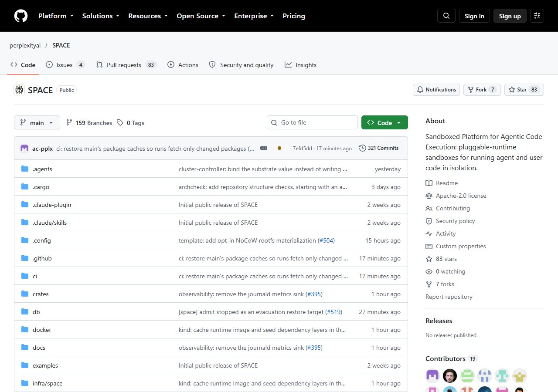558x392 pixels.
Task: Open the 0 Tags link
Action: [x=130, y=123]
